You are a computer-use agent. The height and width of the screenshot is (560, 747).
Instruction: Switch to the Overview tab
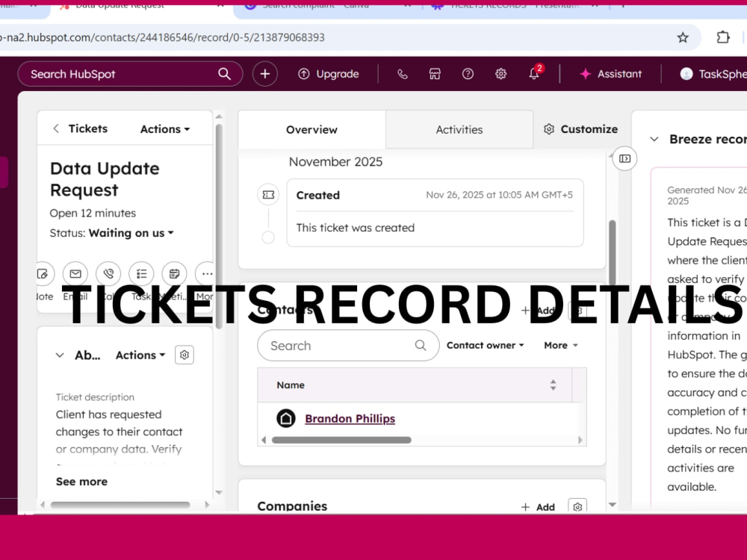[311, 129]
